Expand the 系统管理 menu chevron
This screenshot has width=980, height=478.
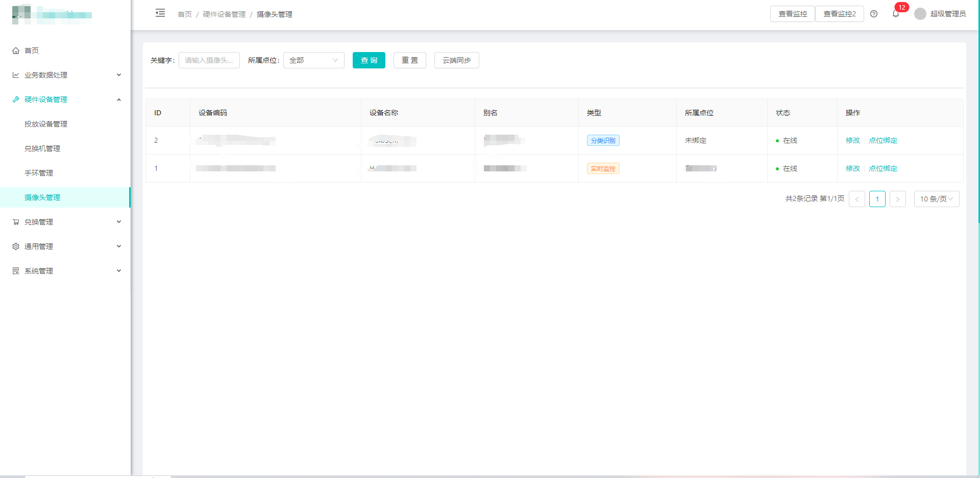pyautogui.click(x=119, y=271)
